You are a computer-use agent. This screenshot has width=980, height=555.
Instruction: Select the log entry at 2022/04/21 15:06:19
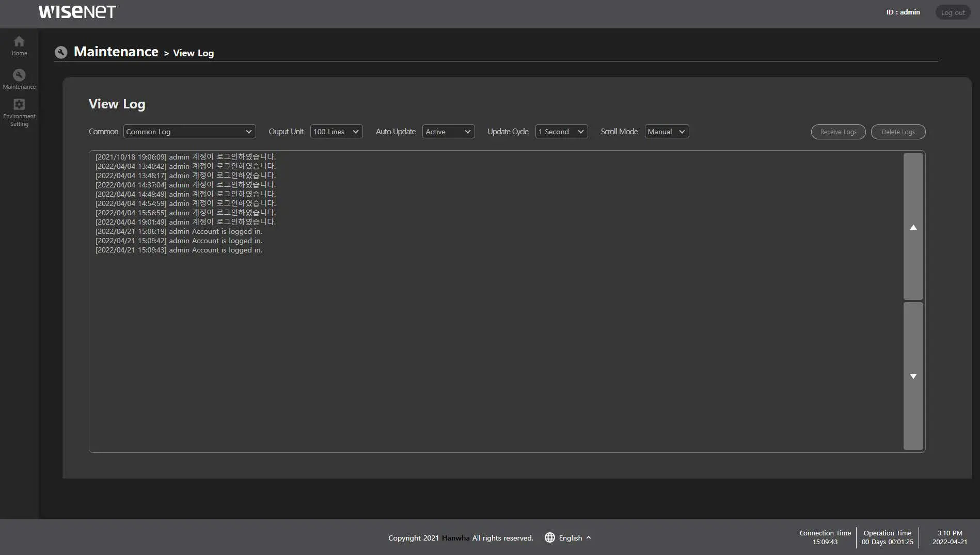179,231
